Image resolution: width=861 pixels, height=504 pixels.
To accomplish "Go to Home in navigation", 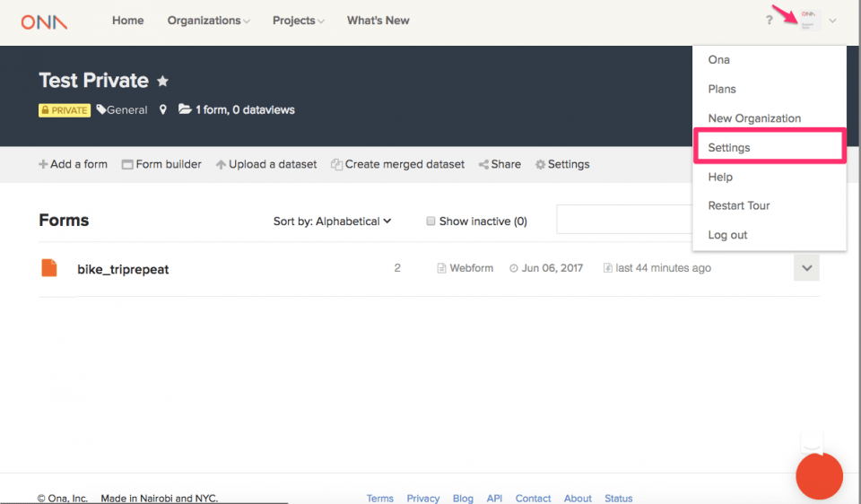I will point(128,21).
